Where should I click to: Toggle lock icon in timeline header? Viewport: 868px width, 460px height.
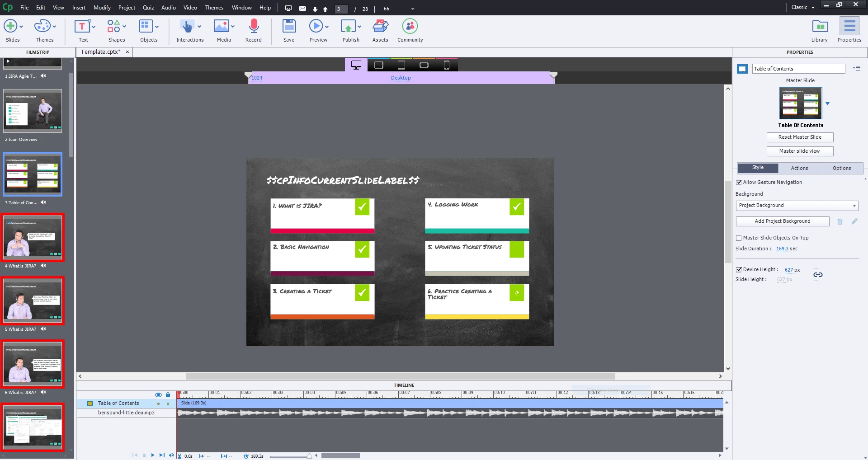pyautogui.click(x=168, y=395)
